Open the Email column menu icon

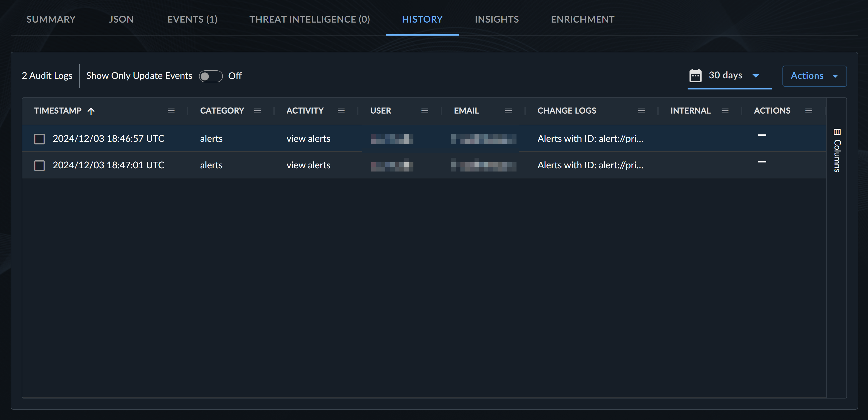pyautogui.click(x=509, y=111)
